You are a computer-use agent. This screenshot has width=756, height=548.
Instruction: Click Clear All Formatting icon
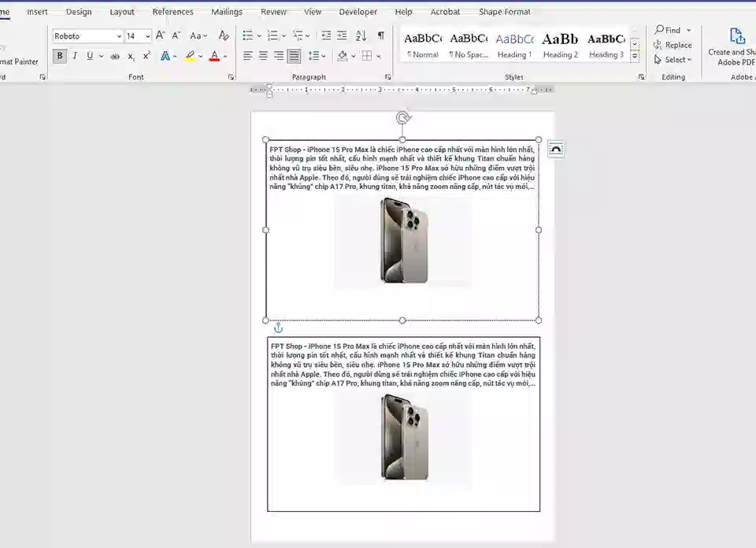pyautogui.click(x=223, y=35)
